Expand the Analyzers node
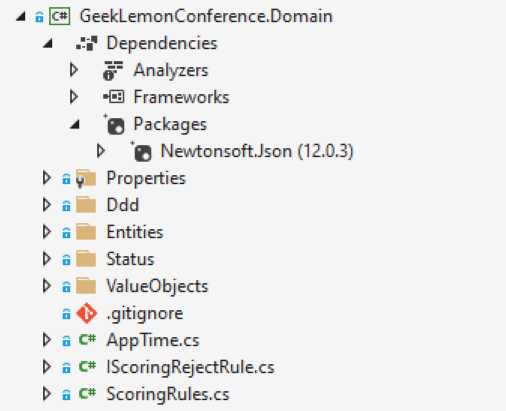 [74, 70]
